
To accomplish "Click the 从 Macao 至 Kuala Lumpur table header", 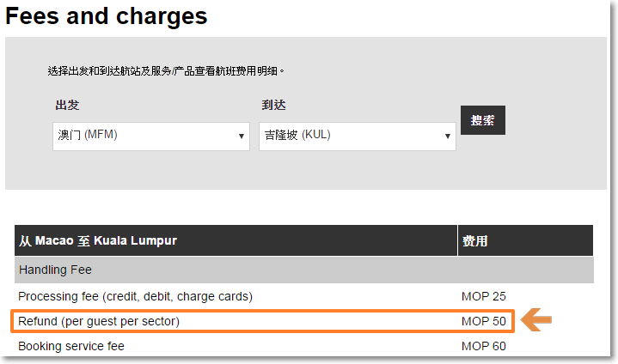I will tap(236, 240).
